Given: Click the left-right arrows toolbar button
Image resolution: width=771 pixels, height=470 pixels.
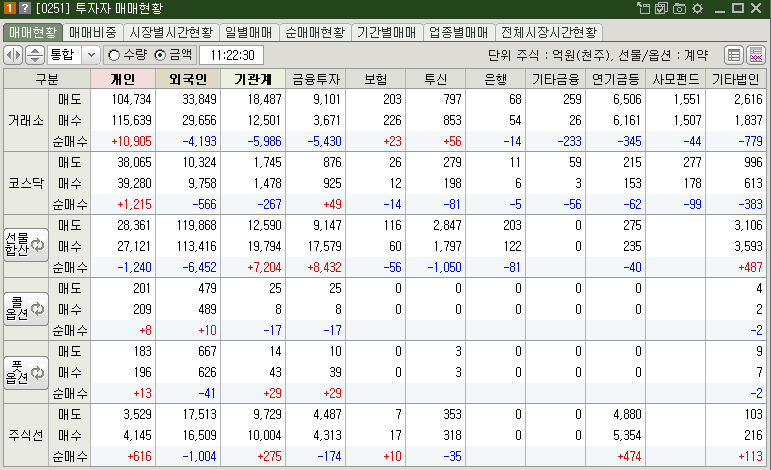Looking at the screenshot, I should [x=13, y=55].
